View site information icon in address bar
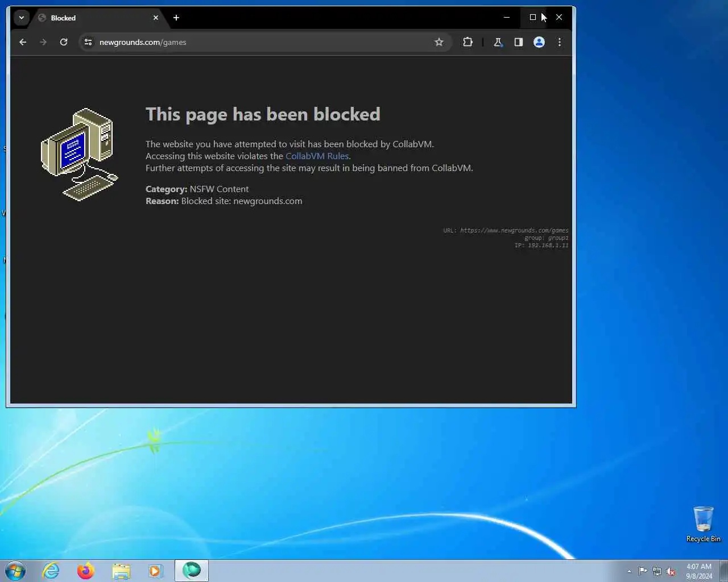This screenshot has height=582, width=728. click(88, 42)
